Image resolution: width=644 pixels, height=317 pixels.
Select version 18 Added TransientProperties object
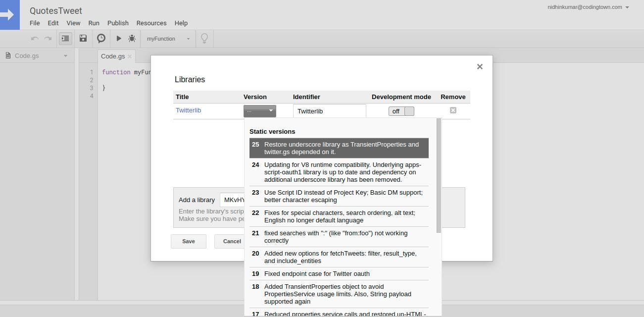coord(339,294)
